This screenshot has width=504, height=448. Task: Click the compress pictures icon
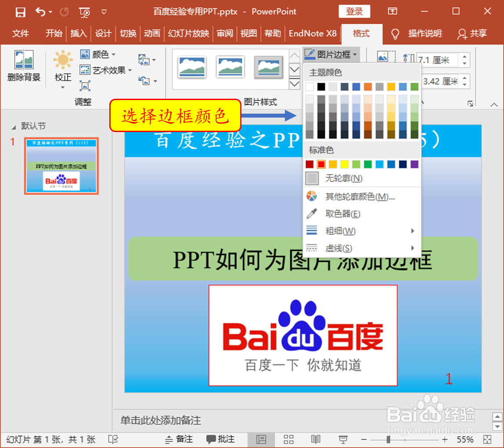click(85, 86)
